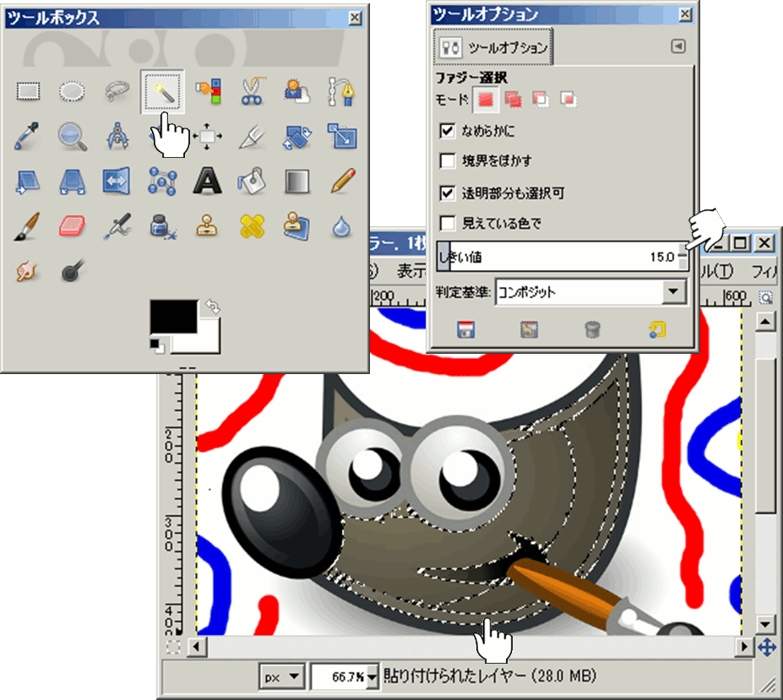
Task: Enable the 見えている色で checkbox
Action: [448, 224]
